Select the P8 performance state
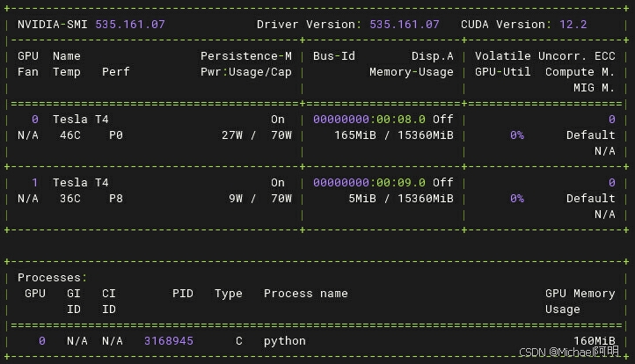635x364 pixels. point(116,199)
